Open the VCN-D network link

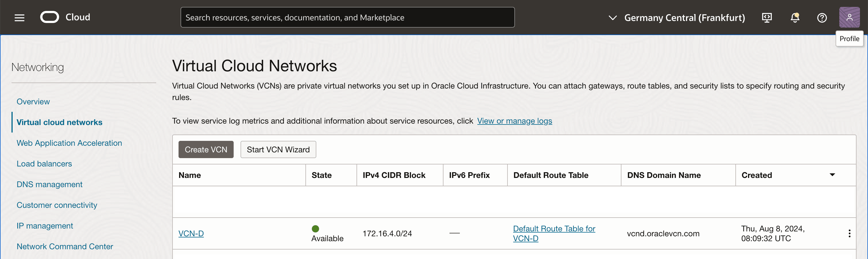click(191, 233)
